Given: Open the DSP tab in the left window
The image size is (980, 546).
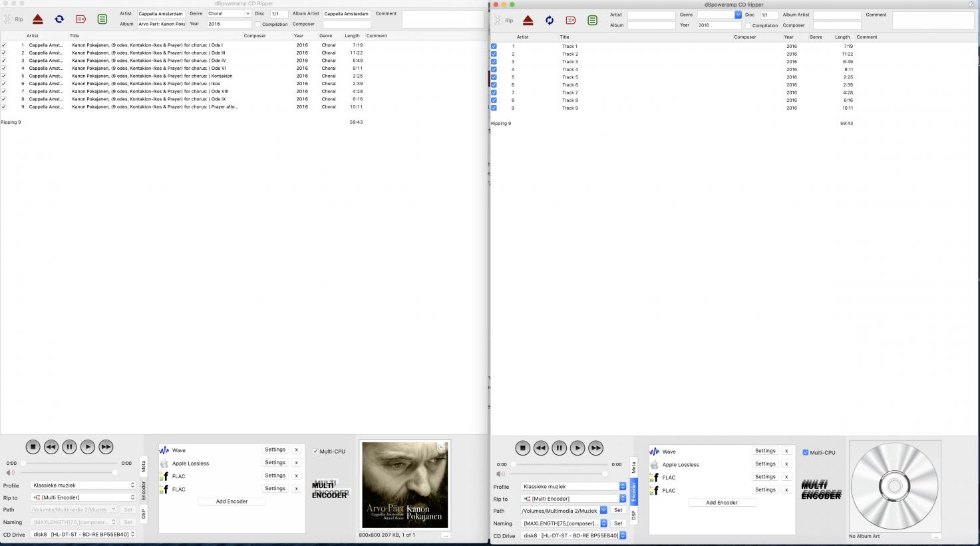Looking at the screenshot, I should pyautogui.click(x=143, y=513).
